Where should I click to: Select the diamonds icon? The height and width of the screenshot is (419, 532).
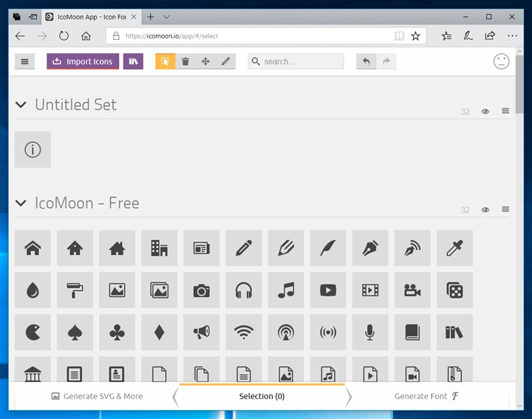159,332
